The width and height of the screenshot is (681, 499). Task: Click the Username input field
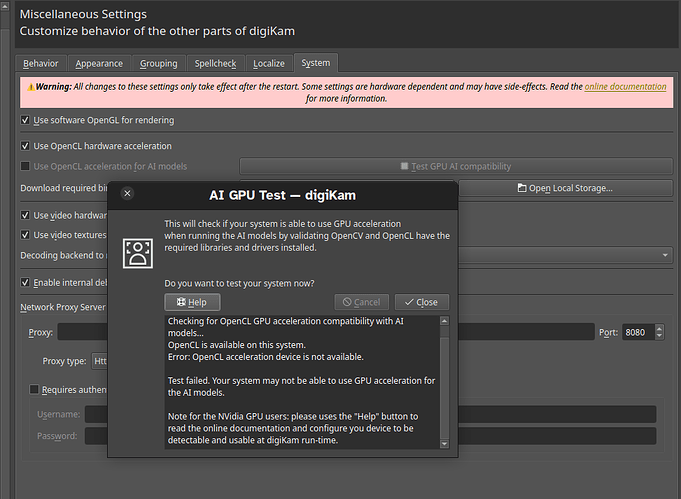click(370, 414)
